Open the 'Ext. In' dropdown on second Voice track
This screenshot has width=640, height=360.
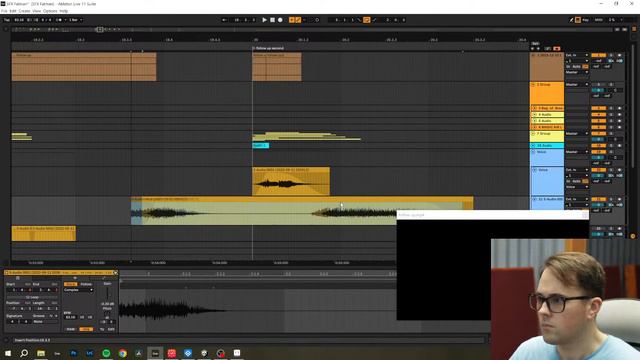click(x=577, y=170)
